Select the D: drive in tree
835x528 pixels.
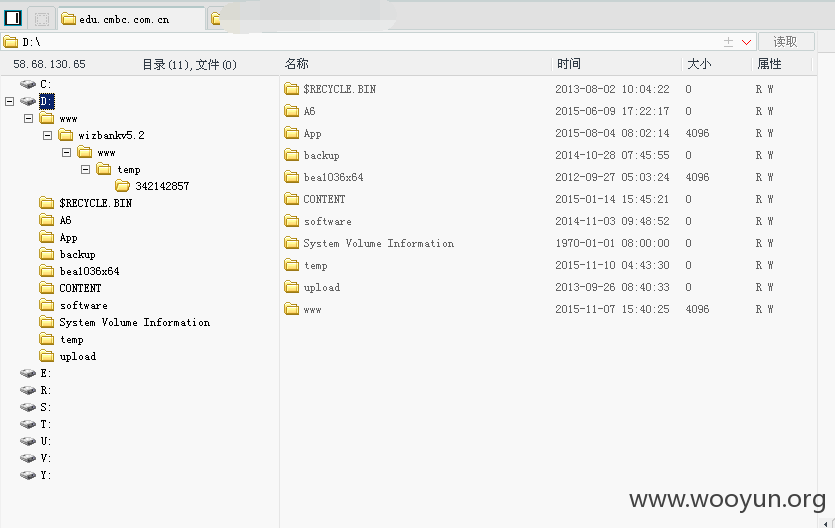pyautogui.click(x=46, y=101)
